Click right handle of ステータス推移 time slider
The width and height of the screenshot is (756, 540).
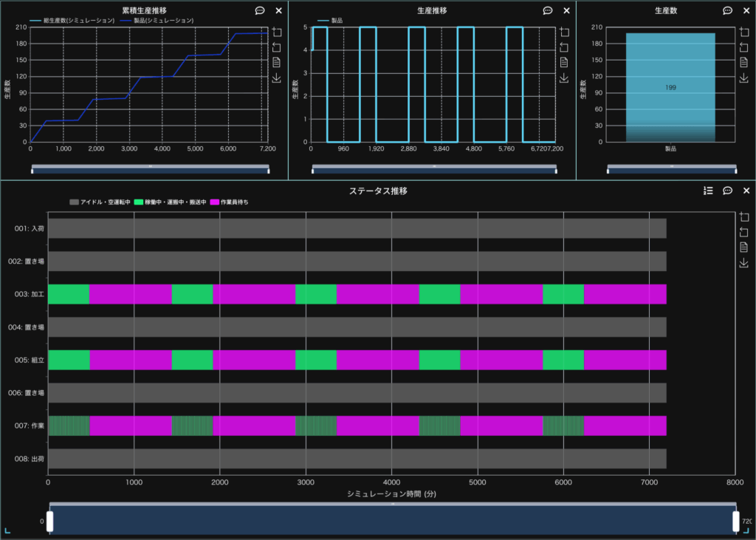(x=736, y=521)
